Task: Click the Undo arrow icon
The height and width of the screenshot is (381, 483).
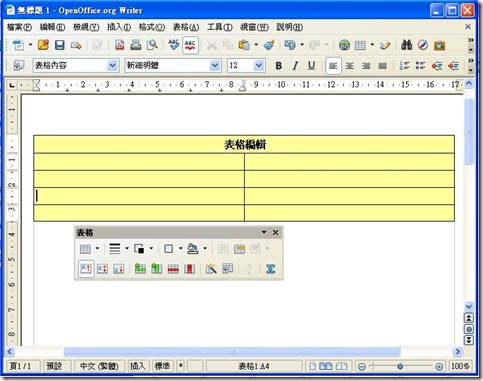Action: point(290,45)
